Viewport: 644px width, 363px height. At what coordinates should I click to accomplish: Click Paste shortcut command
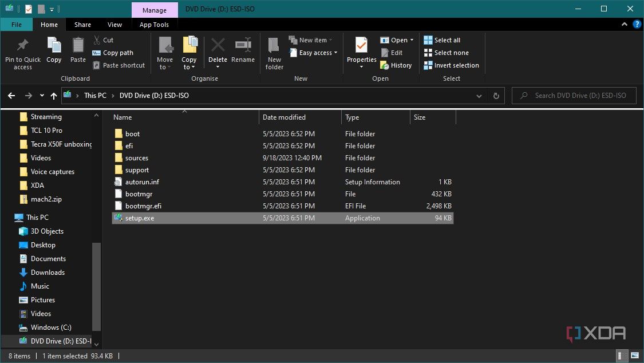pos(118,65)
